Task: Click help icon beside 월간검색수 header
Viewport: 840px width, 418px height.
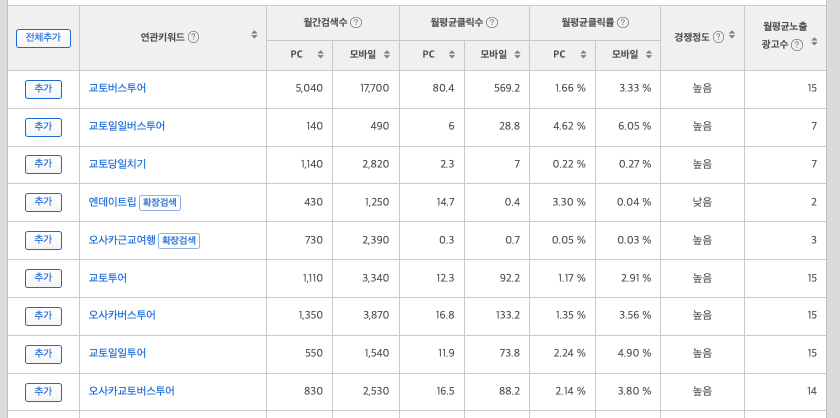Action: pos(356,23)
